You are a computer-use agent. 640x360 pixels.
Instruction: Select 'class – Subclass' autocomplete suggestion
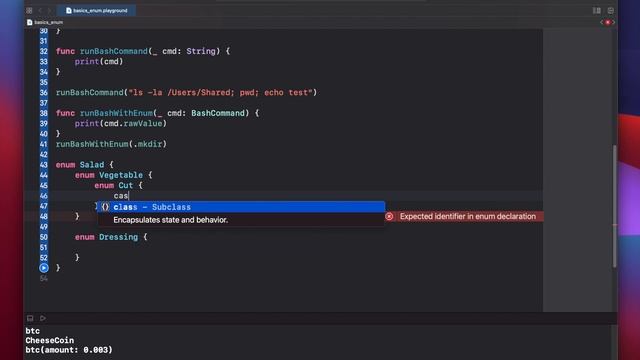[x=241, y=207]
